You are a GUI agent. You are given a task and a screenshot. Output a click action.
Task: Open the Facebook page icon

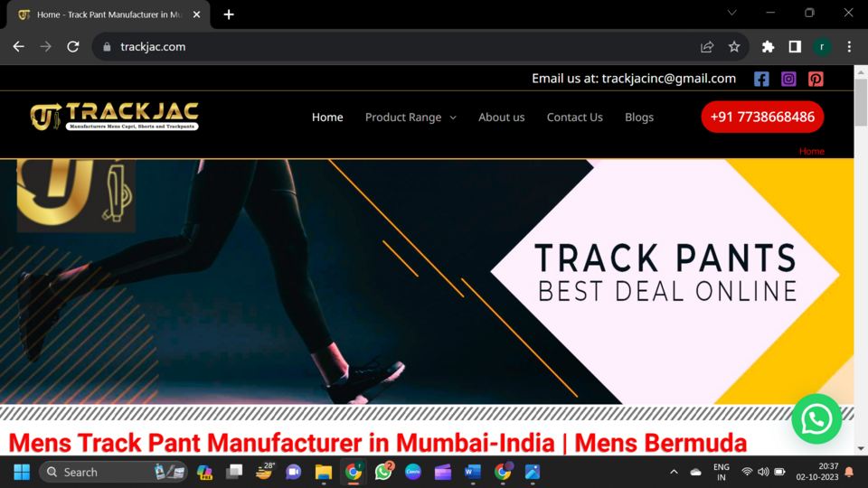(761, 79)
